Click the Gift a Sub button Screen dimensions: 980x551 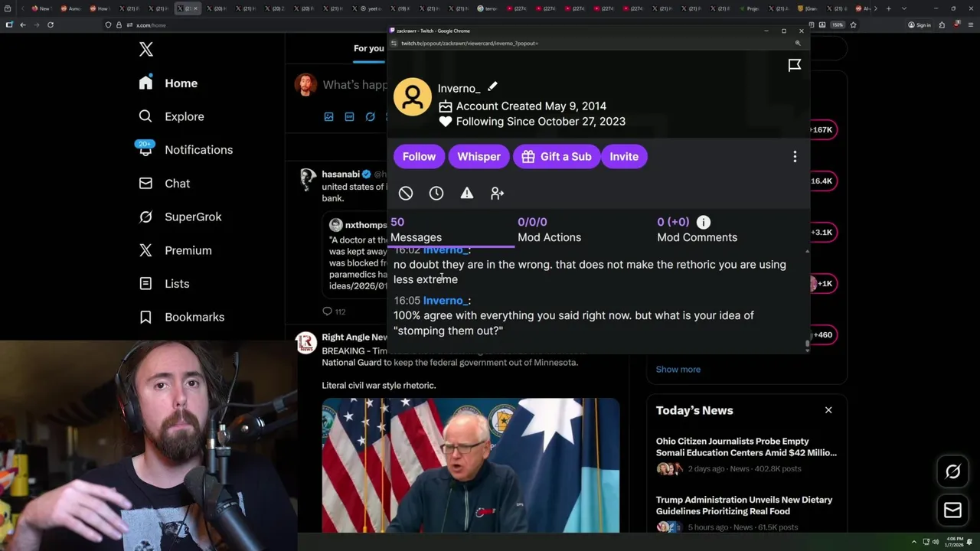[x=557, y=156]
